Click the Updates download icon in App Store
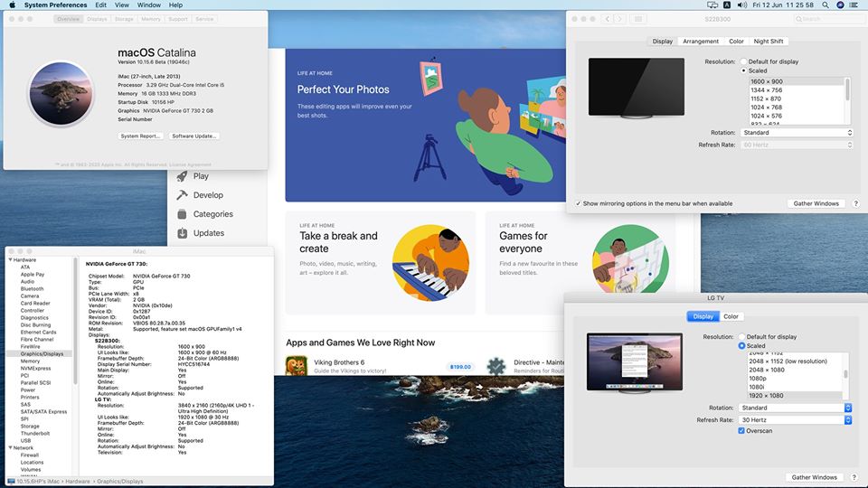 (182, 233)
